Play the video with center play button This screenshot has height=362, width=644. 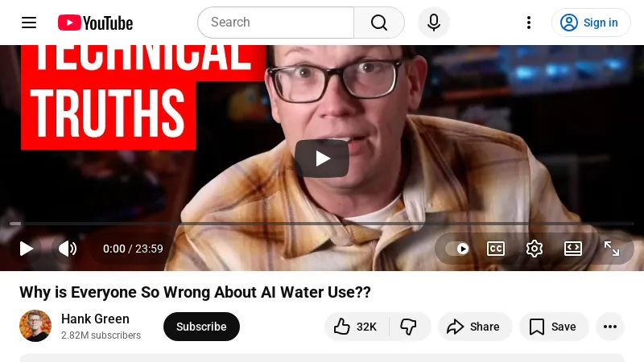click(x=322, y=158)
